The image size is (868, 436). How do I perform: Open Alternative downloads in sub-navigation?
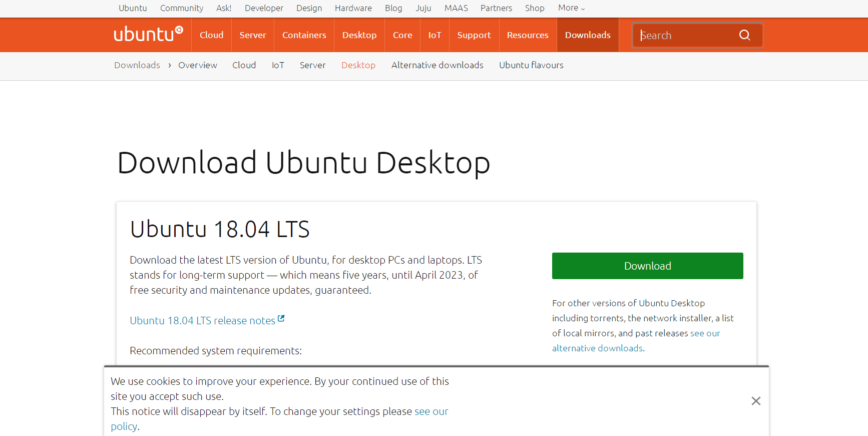click(438, 65)
